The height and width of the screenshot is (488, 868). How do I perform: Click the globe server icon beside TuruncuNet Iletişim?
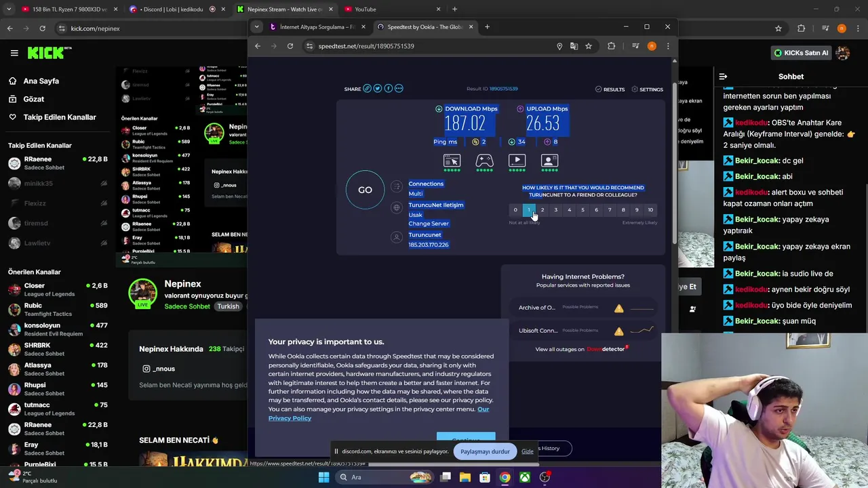point(397,207)
